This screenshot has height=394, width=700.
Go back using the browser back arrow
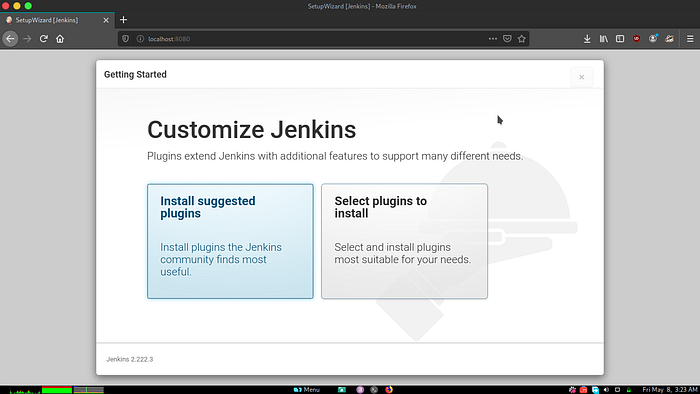[10, 39]
